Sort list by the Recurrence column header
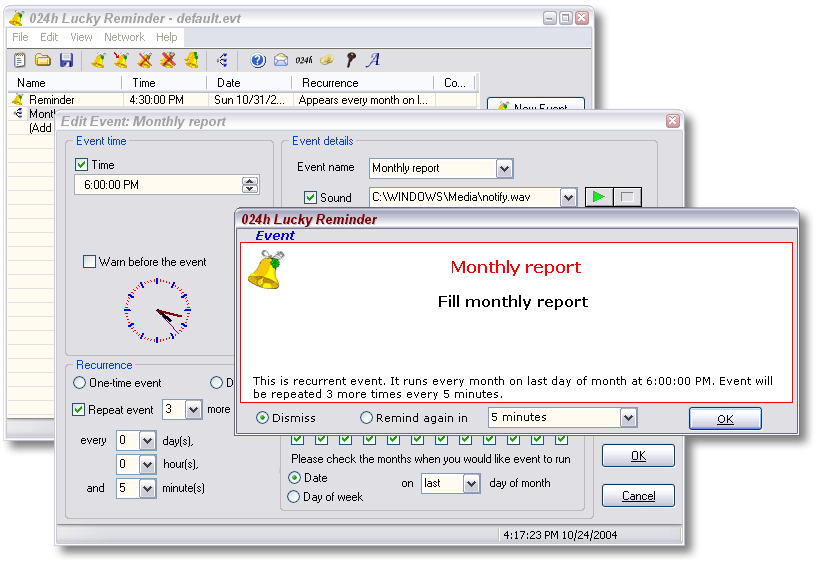The width and height of the screenshot is (817, 563). point(362,82)
